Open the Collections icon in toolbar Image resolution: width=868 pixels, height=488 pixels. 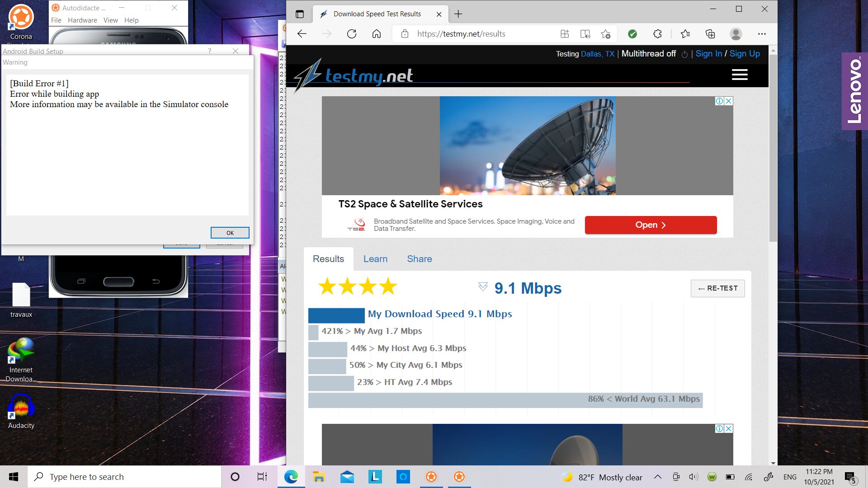(710, 34)
